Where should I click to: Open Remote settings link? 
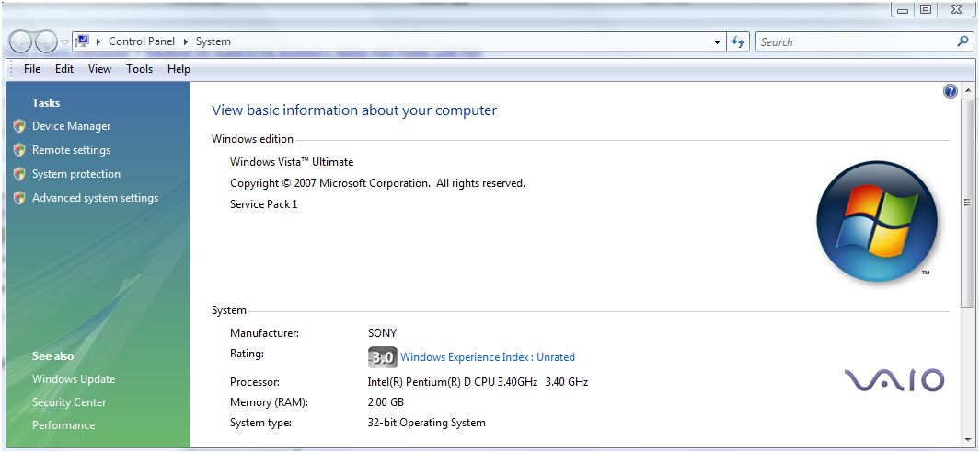71,150
